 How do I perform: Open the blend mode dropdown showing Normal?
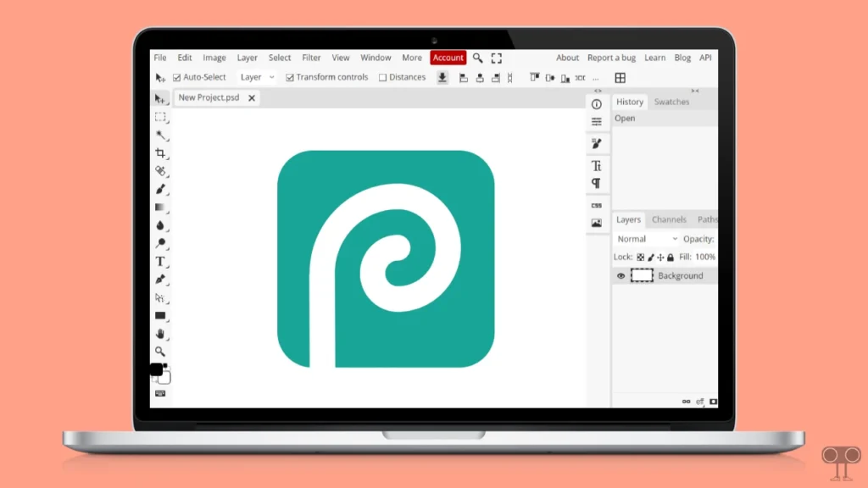644,238
